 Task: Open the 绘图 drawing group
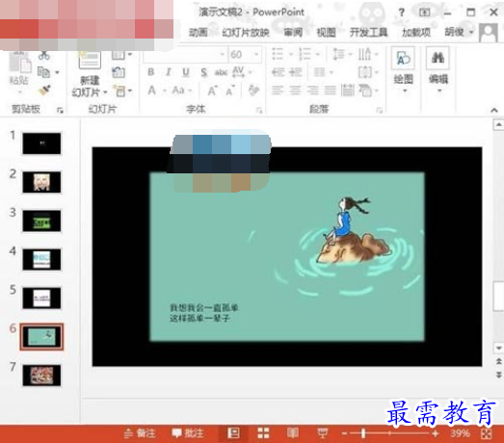(404, 70)
